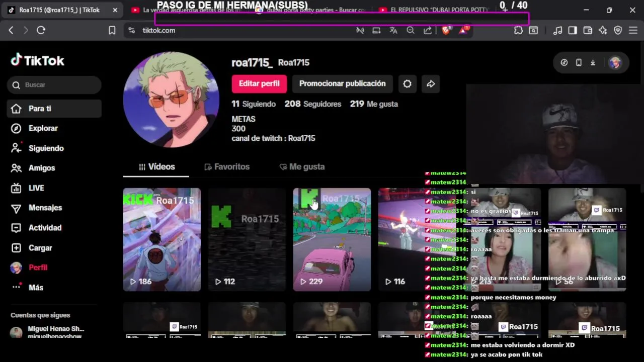Switch to the EL REPULSIVO DUBAI PORTA POTTY tab

point(435,10)
